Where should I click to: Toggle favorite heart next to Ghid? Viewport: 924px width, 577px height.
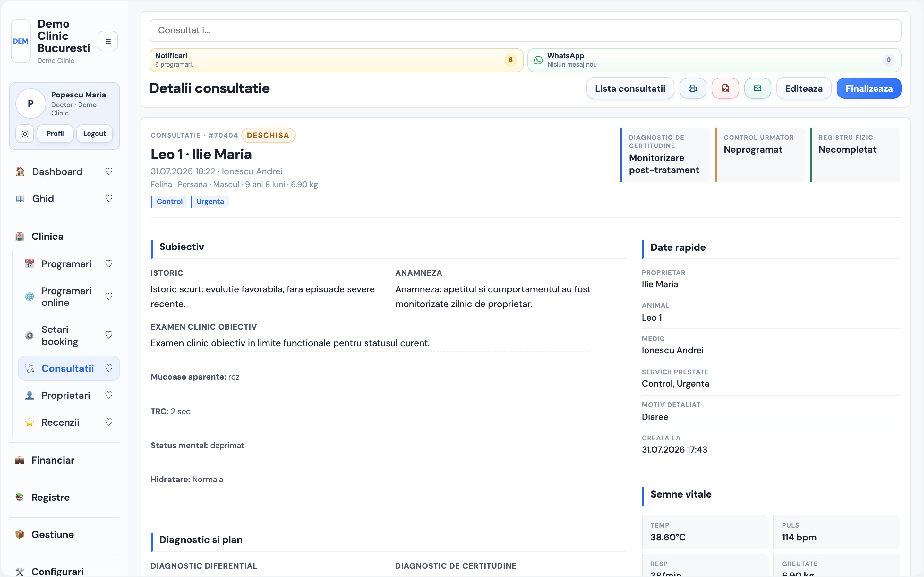(109, 198)
